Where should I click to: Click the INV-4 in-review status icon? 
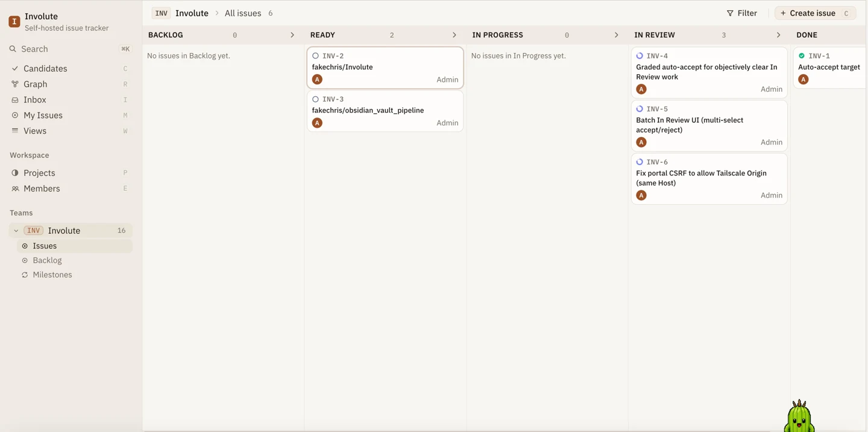(640, 56)
